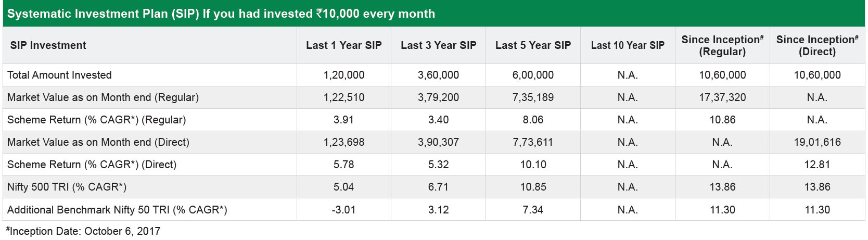Select Market Value as on Month end (Direct)
The image size is (868, 240).
click(98, 142)
